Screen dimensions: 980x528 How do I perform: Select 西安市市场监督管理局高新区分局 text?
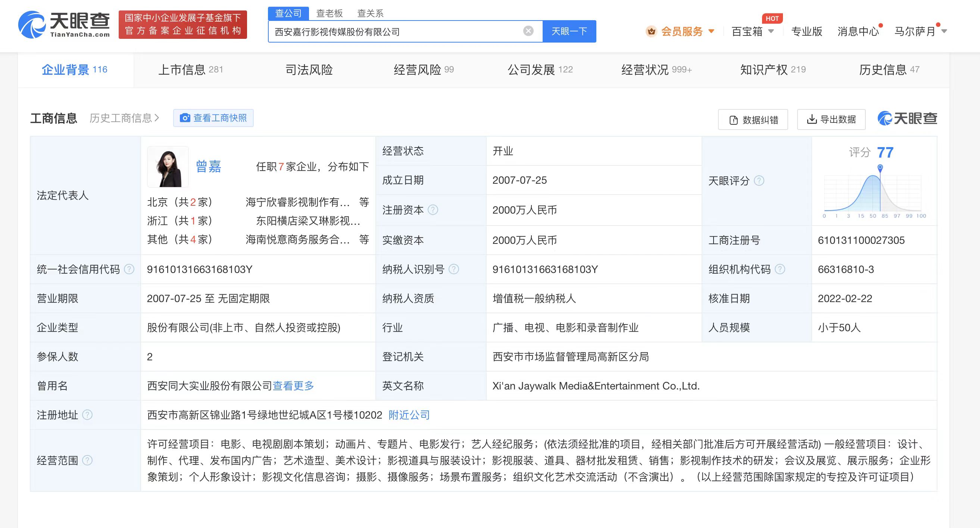pyautogui.click(x=571, y=357)
